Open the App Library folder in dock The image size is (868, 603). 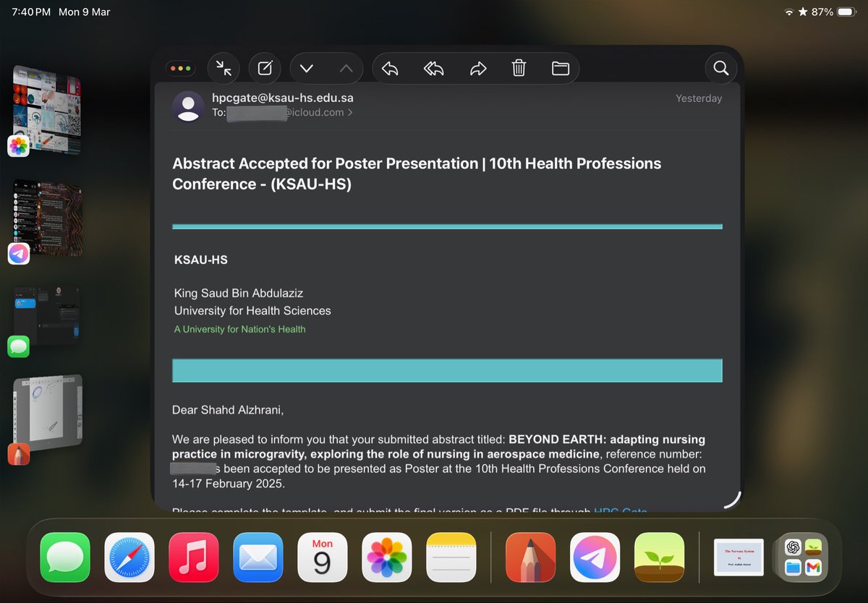[803, 557]
